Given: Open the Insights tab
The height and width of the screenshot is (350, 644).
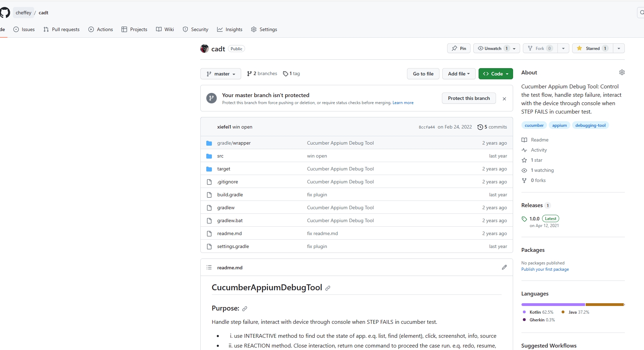Looking at the screenshot, I should (230, 29).
